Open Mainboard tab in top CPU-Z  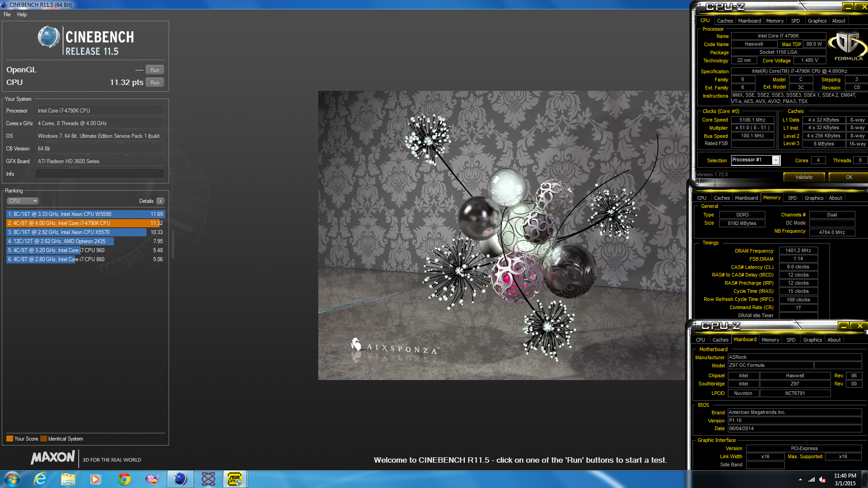(x=749, y=21)
